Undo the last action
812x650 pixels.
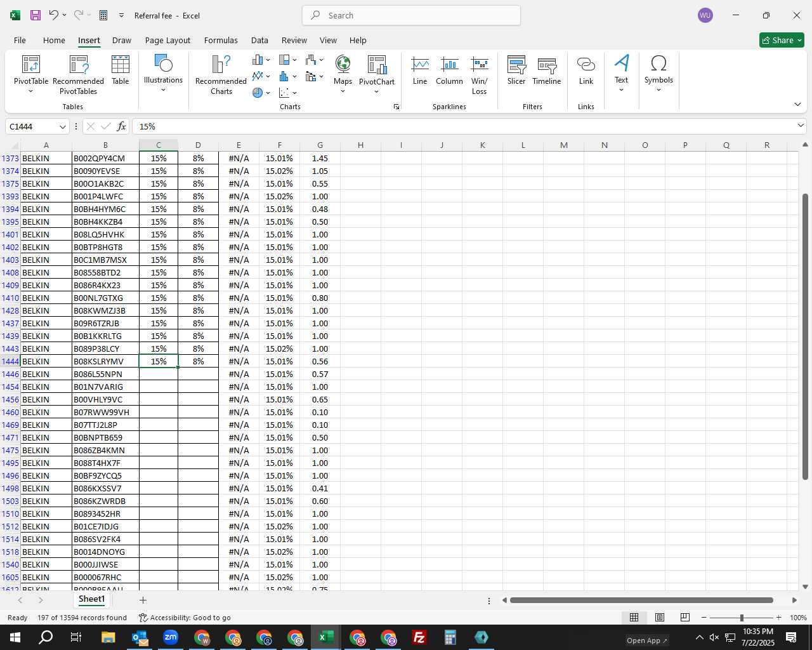tap(54, 15)
